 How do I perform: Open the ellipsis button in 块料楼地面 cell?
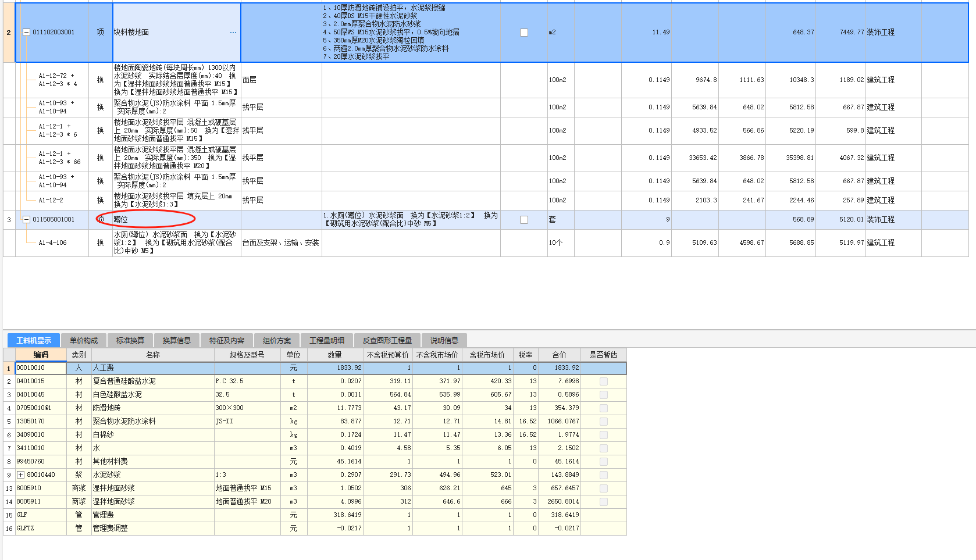(233, 33)
